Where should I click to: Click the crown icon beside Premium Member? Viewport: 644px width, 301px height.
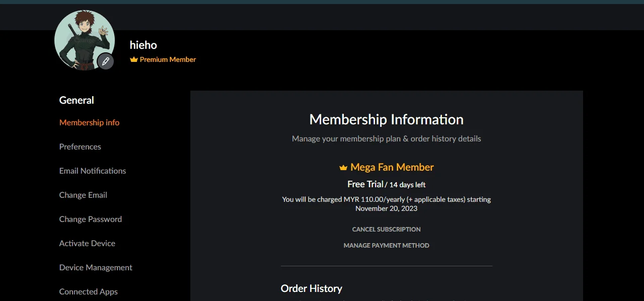(x=133, y=59)
